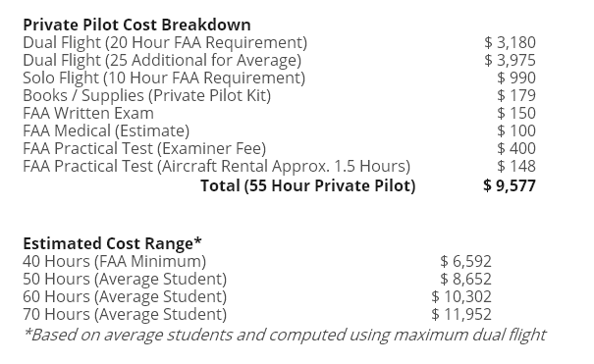The width and height of the screenshot is (594, 364).
Task: Click the $ 3,975 amount
Action: pyautogui.click(x=510, y=60)
